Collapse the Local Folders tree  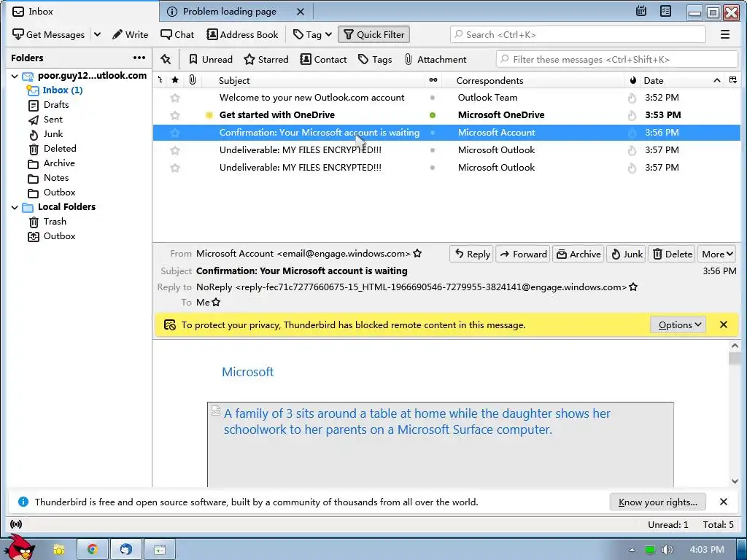coord(15,207)
